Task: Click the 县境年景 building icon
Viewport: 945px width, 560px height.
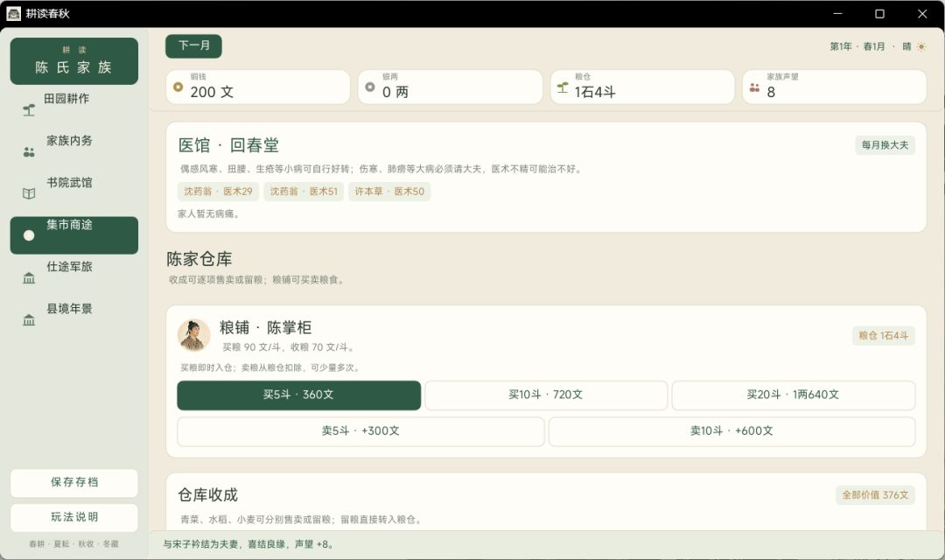Action: pyautogui.click(x=28, y=319)
